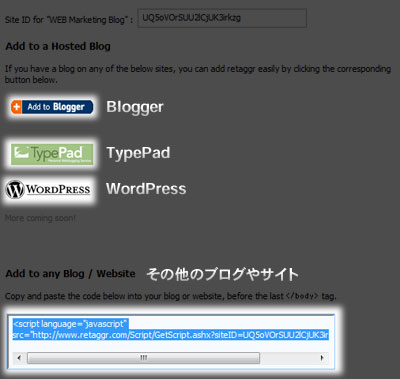Click the Japanese caption その他のブログやサイト
Image resolution: width=400 pixels, height=379 pixels.
pos(222,274)
